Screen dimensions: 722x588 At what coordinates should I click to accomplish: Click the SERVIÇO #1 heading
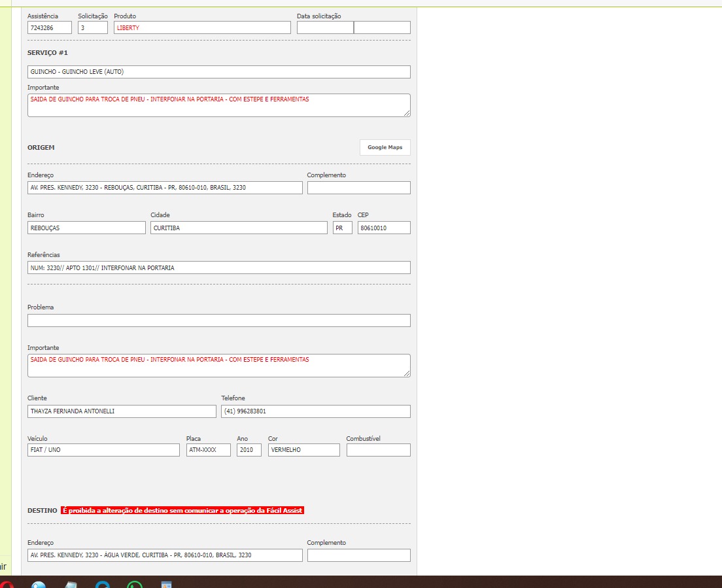[48, 53]
